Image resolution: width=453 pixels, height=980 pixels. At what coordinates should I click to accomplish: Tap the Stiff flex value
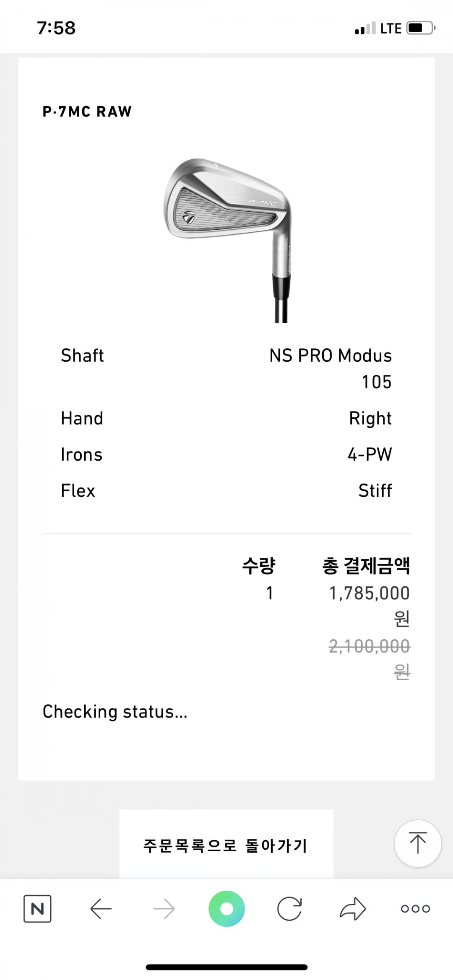375,490
